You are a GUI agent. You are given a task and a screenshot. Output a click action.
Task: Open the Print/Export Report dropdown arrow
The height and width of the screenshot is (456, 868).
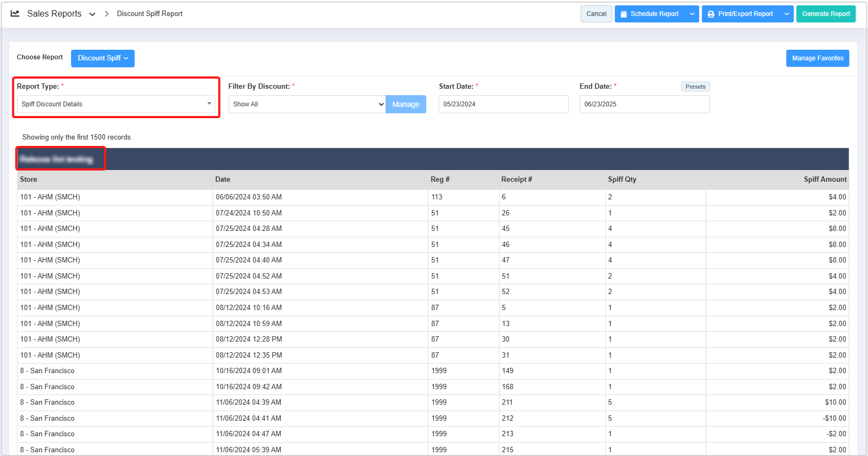[786, 14]
